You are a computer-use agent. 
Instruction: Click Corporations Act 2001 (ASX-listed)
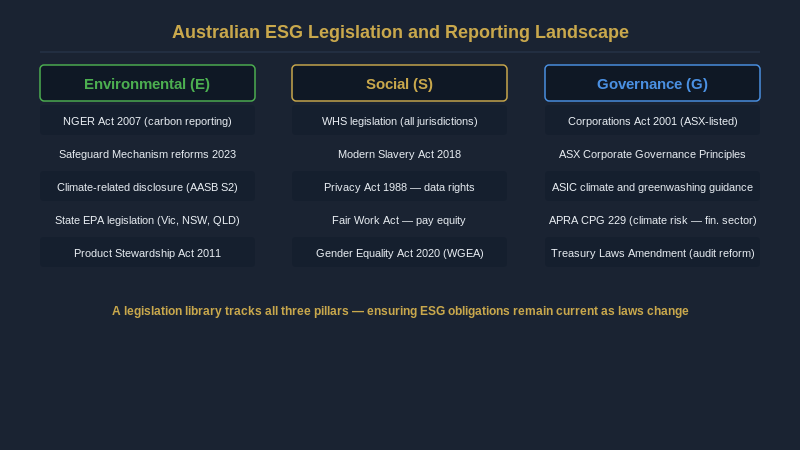tap(652, 121)
